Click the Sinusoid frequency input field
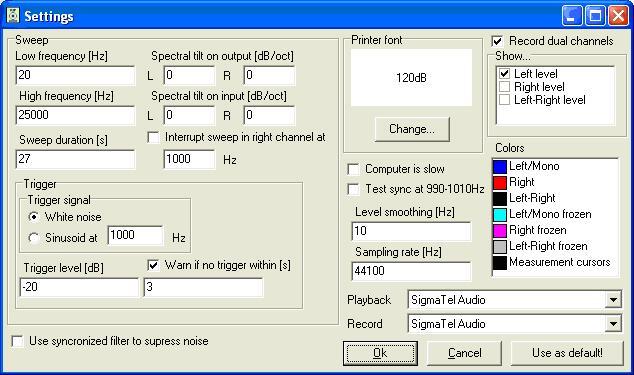This screenshot has height=375, width=634. [135, 235]
